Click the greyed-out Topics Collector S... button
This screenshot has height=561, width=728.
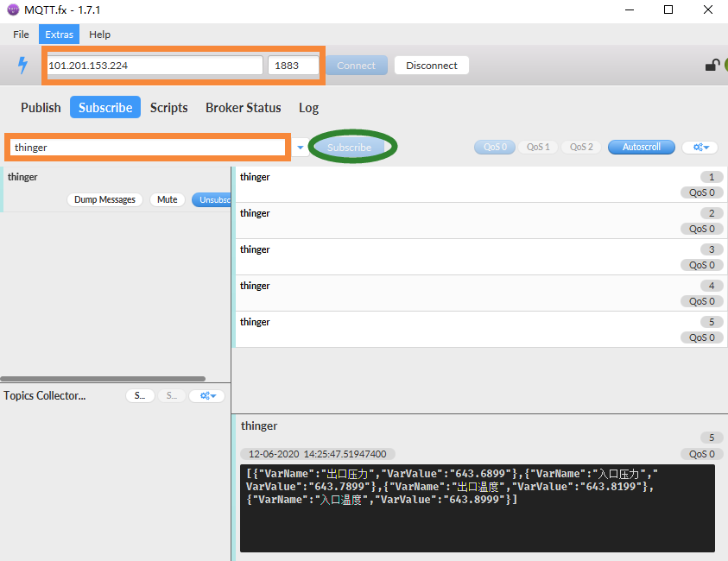click(172, 396)
